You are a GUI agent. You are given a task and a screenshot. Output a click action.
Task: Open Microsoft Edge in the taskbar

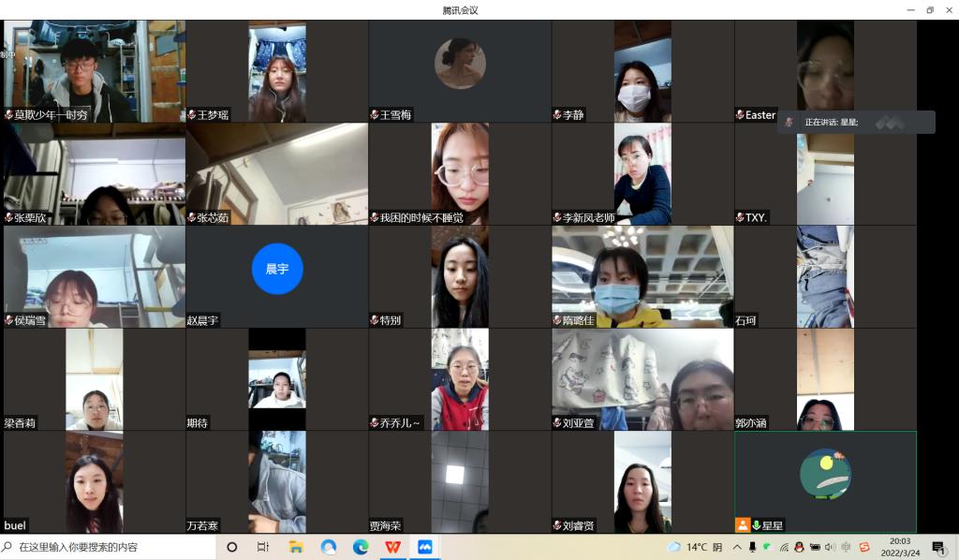click(x=361, y=547)
